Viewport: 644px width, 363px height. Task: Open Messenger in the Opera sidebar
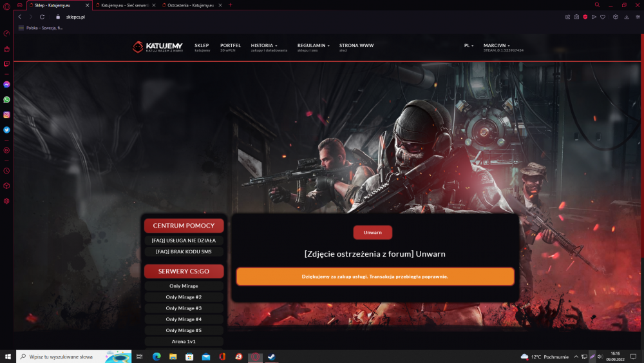point(6,84)
